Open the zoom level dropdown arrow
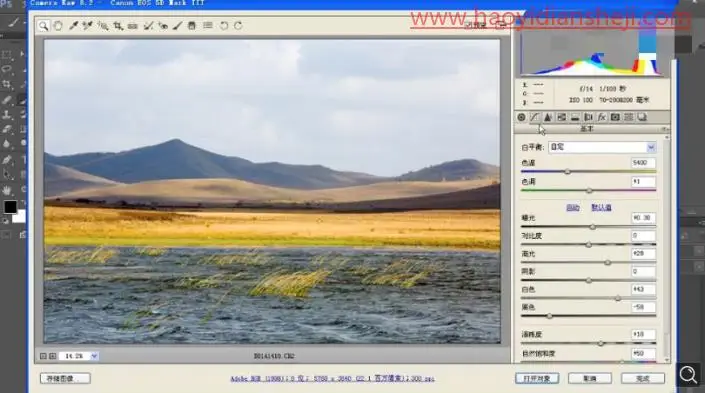 coord(94,356)
